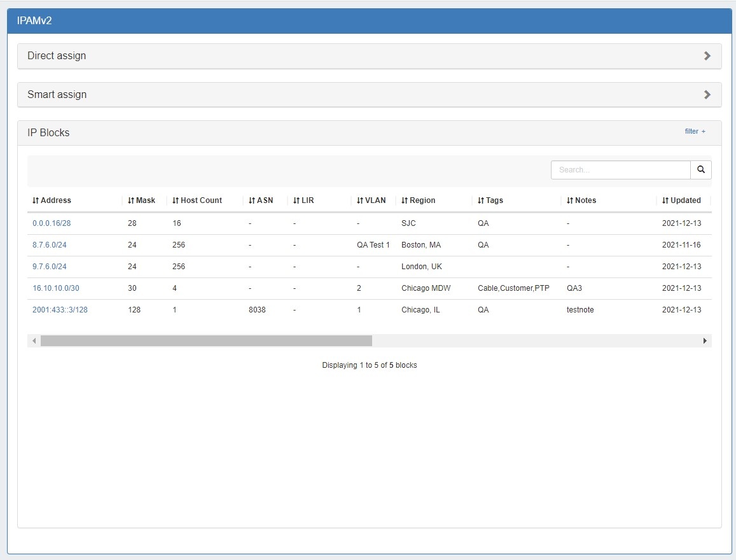
Task: Expand the Direct assign panel
Action: (x=369, y=56)
